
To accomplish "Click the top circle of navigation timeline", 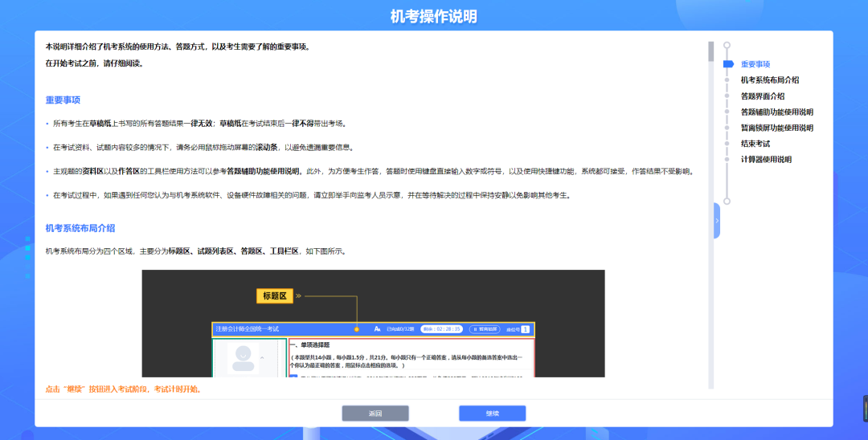I will pyautogui.click(x=727, y=45).
